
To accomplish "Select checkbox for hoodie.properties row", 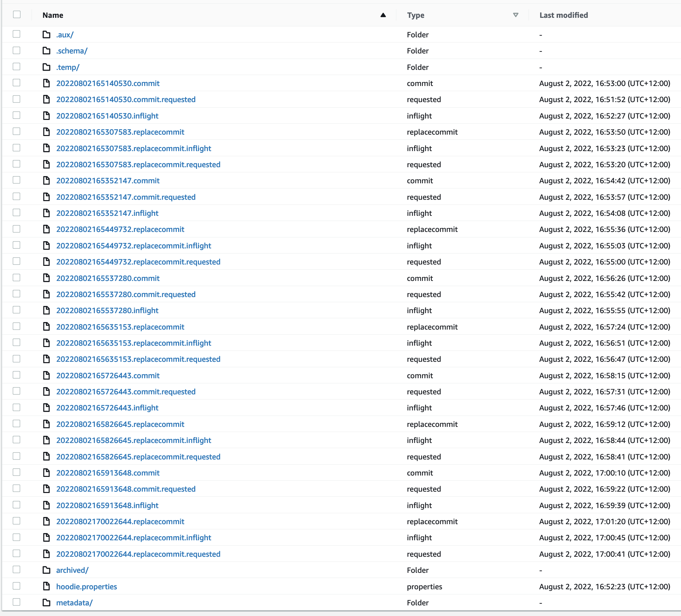I will click(x=16, y=586).
